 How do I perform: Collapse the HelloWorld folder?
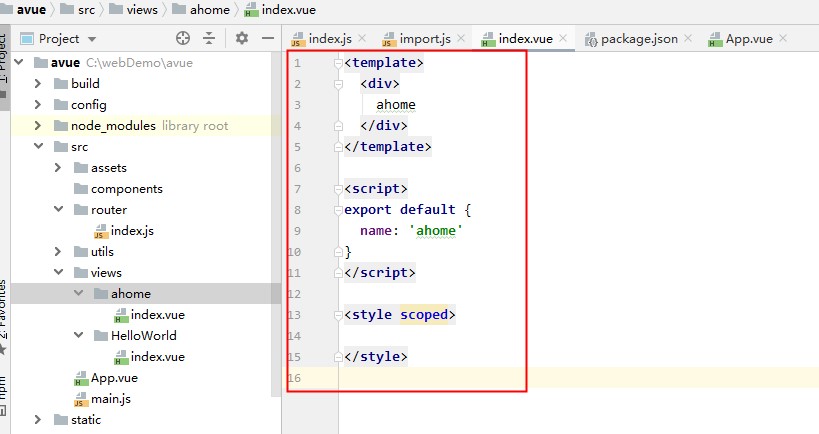78,335
